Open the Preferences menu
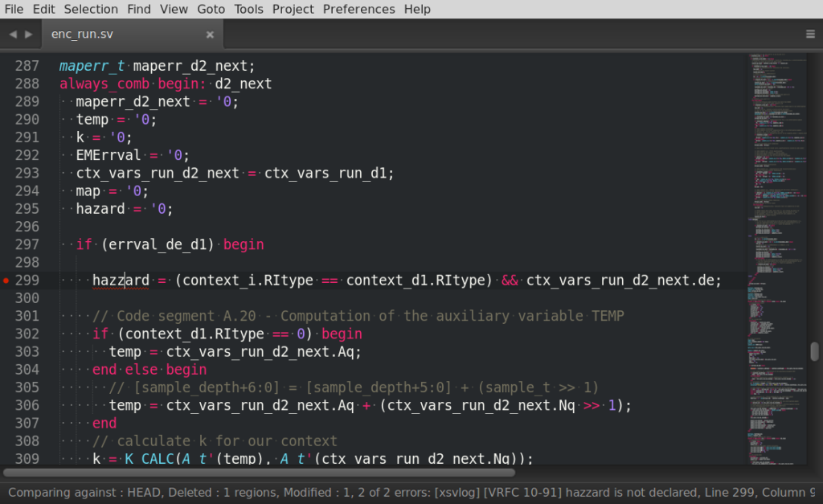823x504 pixels. point(358,9)
